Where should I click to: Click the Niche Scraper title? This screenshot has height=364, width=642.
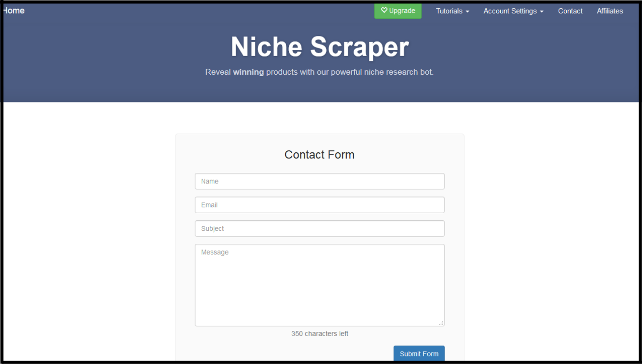coord(320,47)
